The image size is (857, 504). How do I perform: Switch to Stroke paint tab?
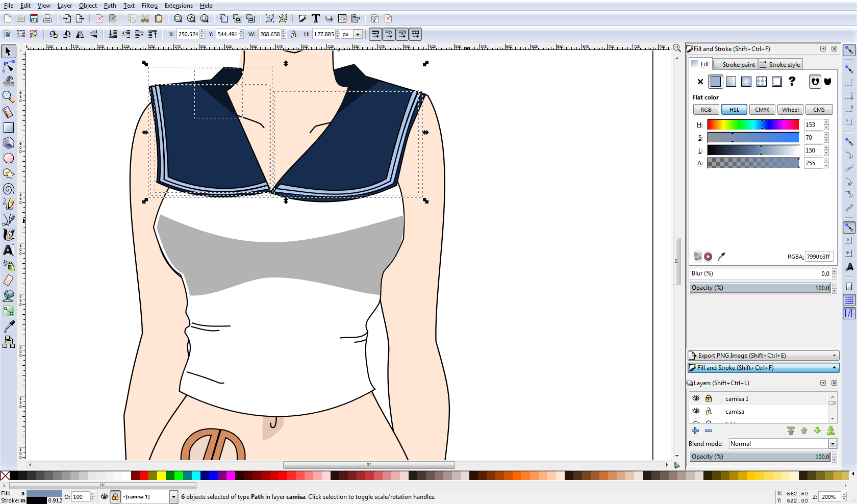pyautogui.click(x=734, y=64)
